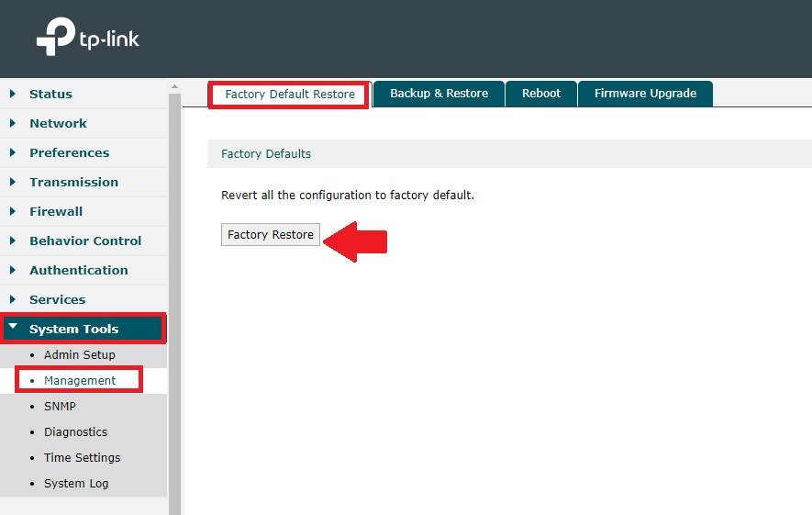Screen dimensions: 812x515
Task: Select the System Tools section label
Action: [x=74, y=329]
